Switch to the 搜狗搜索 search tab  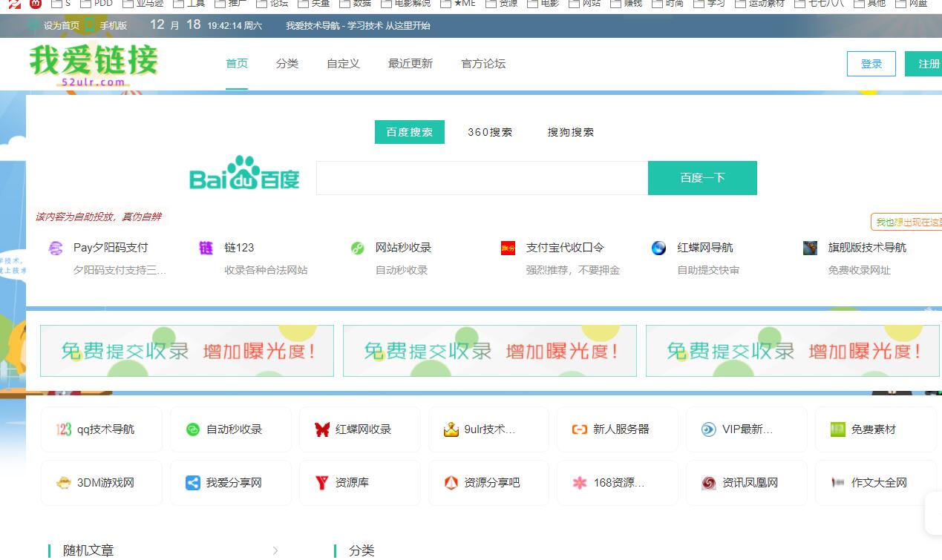(x=570, y=132)
